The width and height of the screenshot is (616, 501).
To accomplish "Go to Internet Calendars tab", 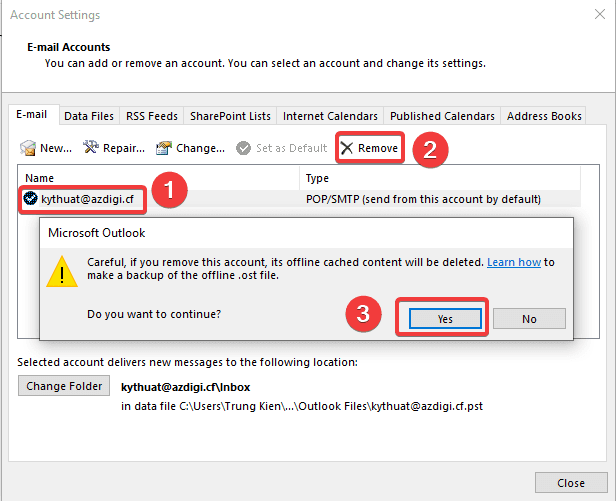I will (330, 116).
